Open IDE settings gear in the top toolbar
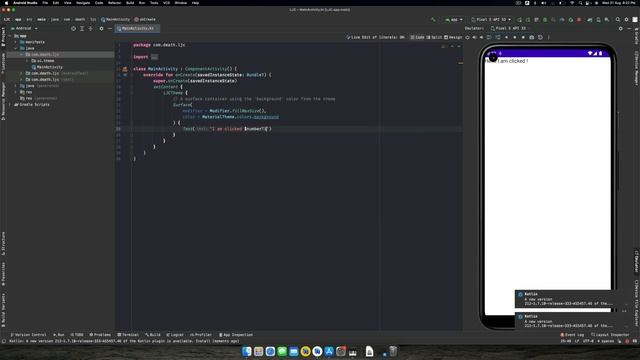Screen dimensions: 640x360 pos(627,19)
